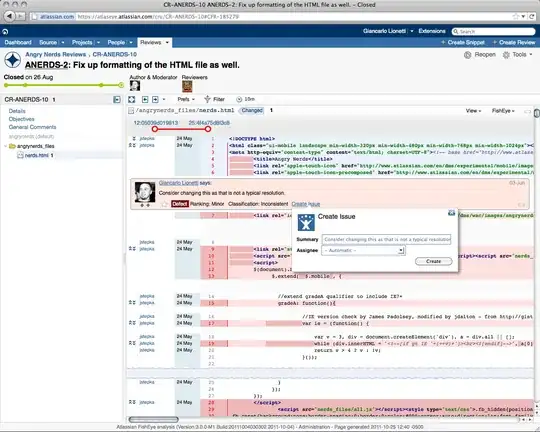Go back with the browser back arrow
The image size is (540, 432).
coord(9,16)
